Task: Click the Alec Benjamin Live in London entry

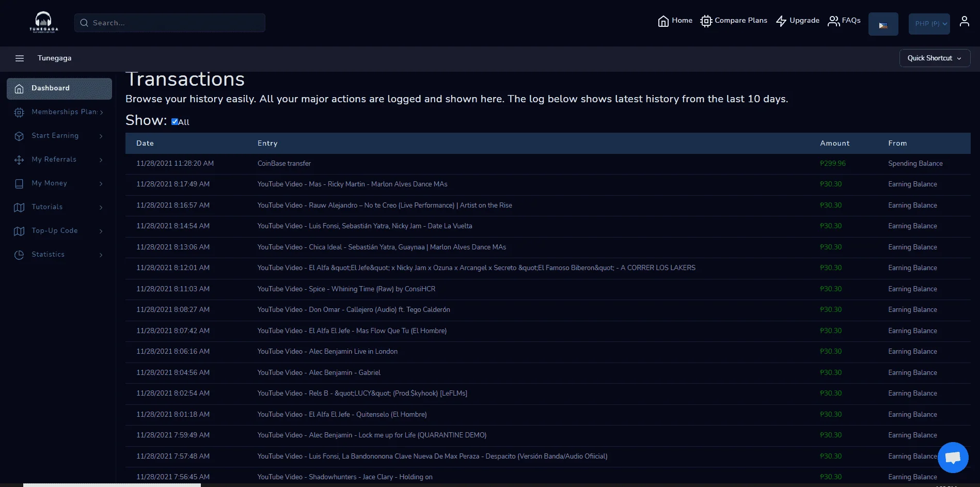Action: pyautogui.click(x=327, y=352)
